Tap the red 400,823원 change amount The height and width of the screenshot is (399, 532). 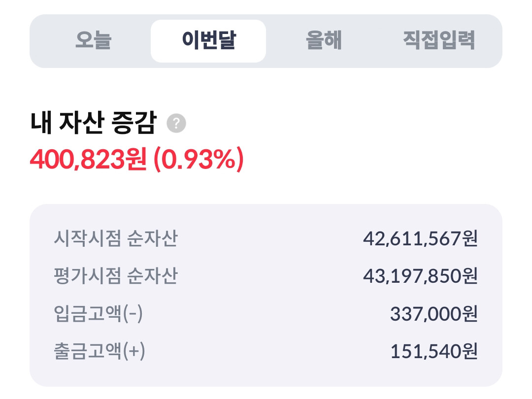88,159
